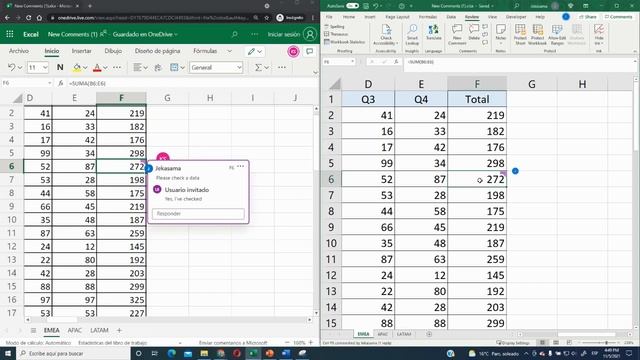Click Allow Edit Ranges

pos(557,35)
